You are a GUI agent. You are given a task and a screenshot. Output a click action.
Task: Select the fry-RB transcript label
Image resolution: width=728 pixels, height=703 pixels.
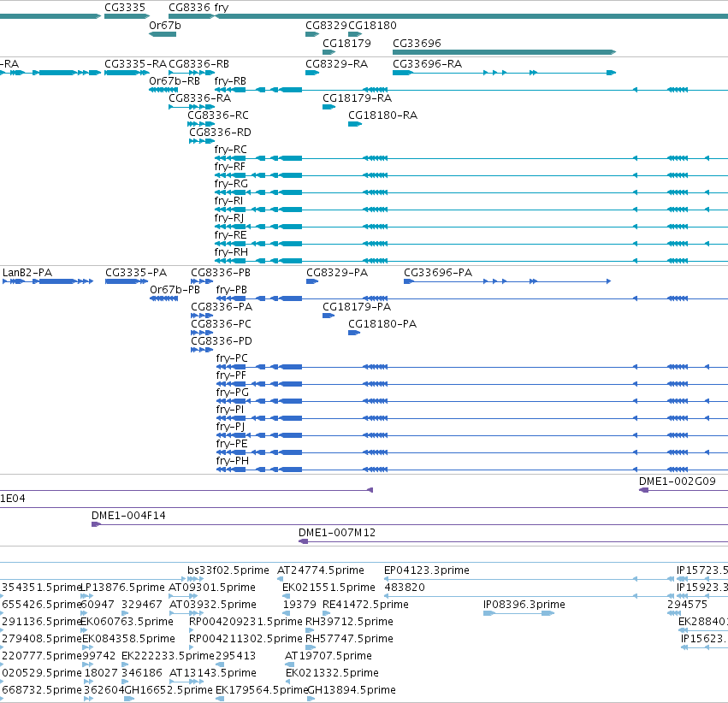coord(230,81)
